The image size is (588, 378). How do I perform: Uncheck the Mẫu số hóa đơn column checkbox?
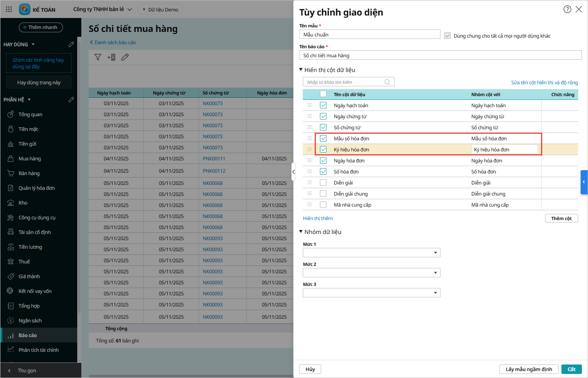point(323,139)
